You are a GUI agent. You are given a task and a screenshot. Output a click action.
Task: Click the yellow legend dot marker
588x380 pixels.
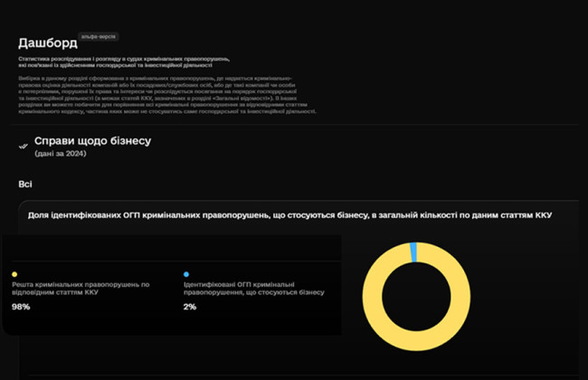(x=14, y=273)
